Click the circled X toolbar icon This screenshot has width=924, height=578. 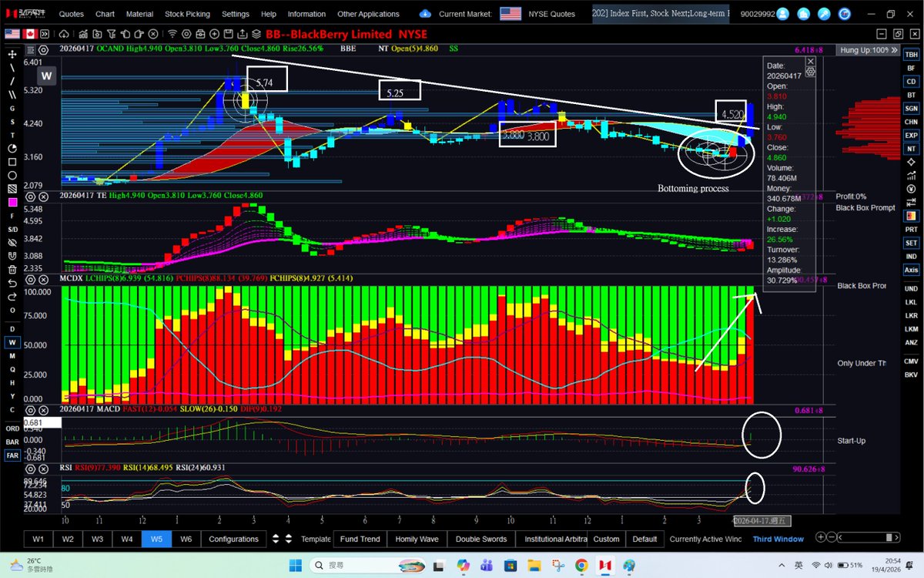click(153, 34)
